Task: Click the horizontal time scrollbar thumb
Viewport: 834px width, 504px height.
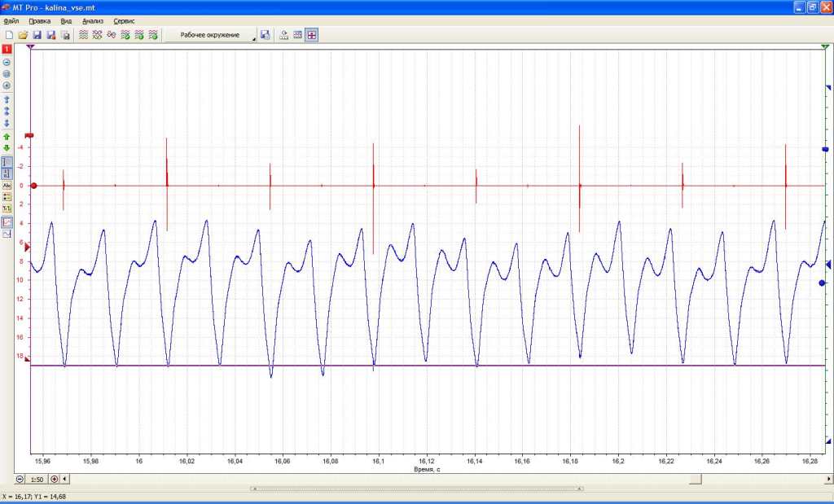Action: click(x=696, y=479)
